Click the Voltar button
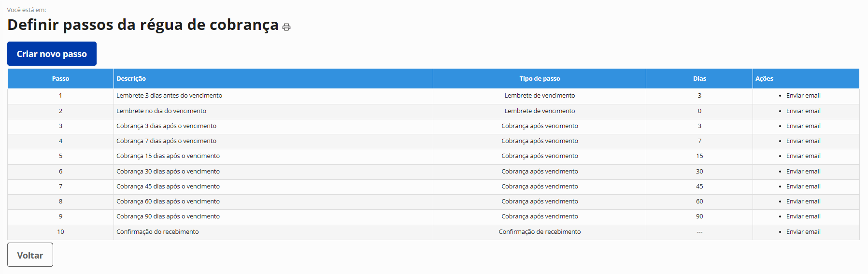 pos(30,255)
